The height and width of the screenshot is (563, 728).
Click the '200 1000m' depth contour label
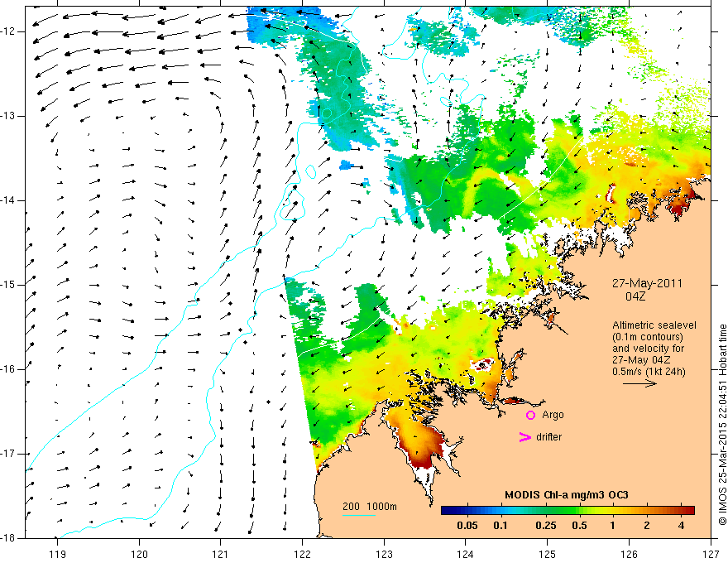[370, 507]
